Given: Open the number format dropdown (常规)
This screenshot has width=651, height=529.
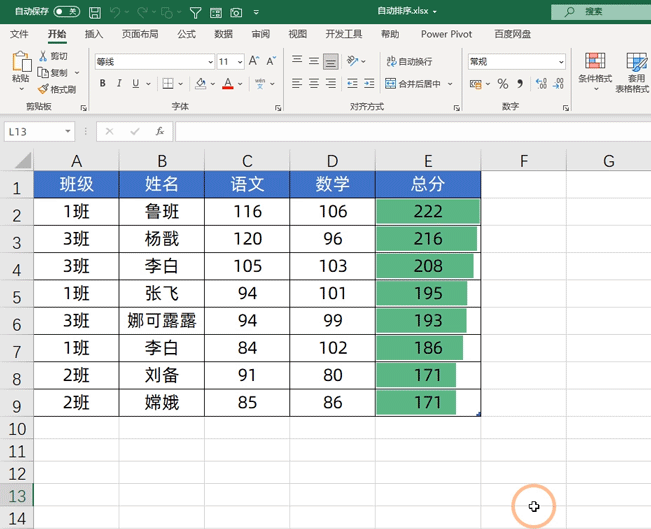Looking at the screenshot, I should coord(516,62).
